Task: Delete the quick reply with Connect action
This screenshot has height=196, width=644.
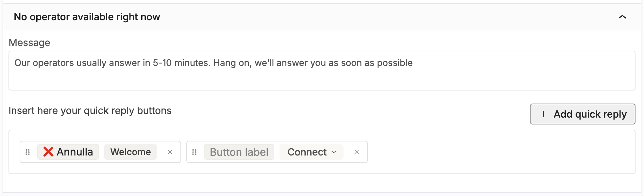Action: [357, 152]
